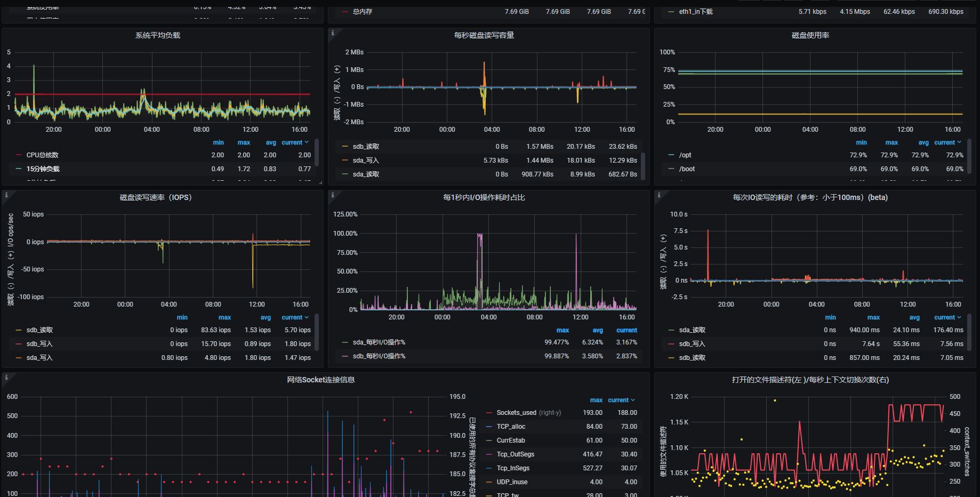
Task: Click color swatch beside Sockets_used
Action: click(x=489, y=413)
